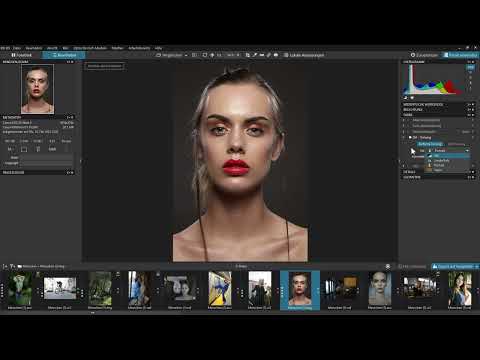
Task: Open the Ansicht menu
Action: click(x=52, y=48)
